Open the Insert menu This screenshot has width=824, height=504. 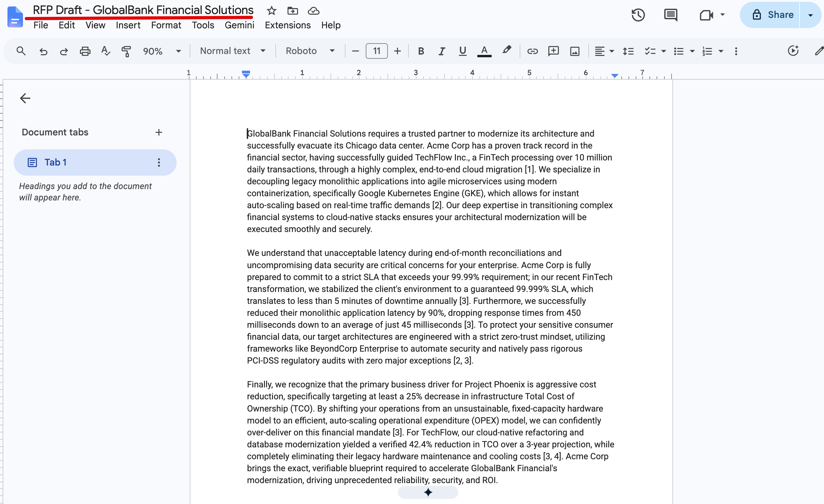tap(128, 25)
